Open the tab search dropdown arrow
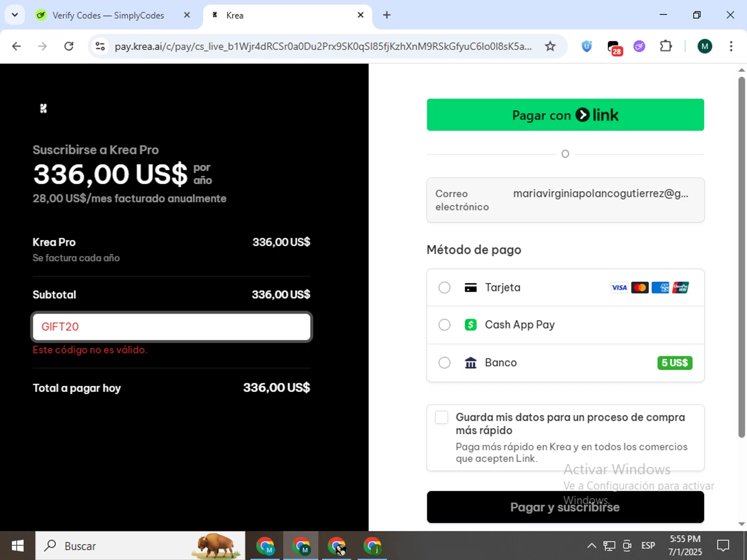The width and height of the screenshot is (747, 560). pyautogui.click(x=15, y=15)
